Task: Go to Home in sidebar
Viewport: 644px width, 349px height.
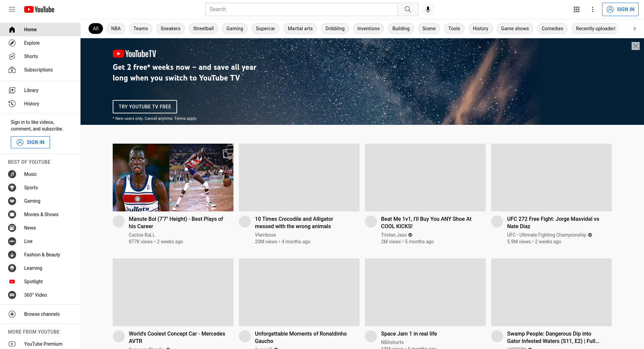Action: [x=40, y=30]
